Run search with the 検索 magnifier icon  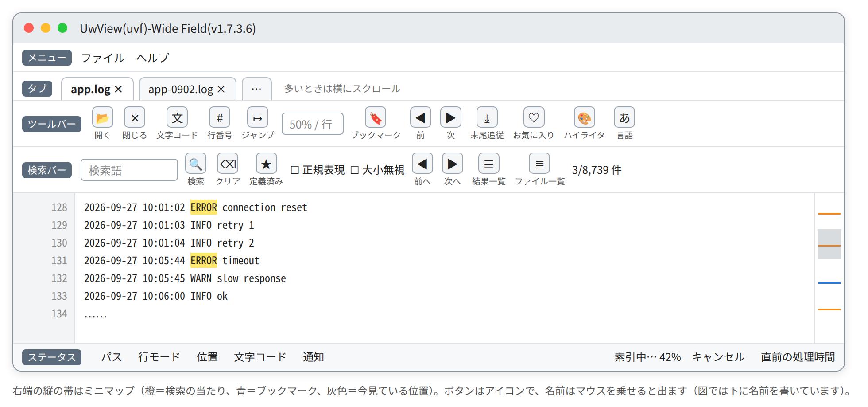(x=195, y=164)
